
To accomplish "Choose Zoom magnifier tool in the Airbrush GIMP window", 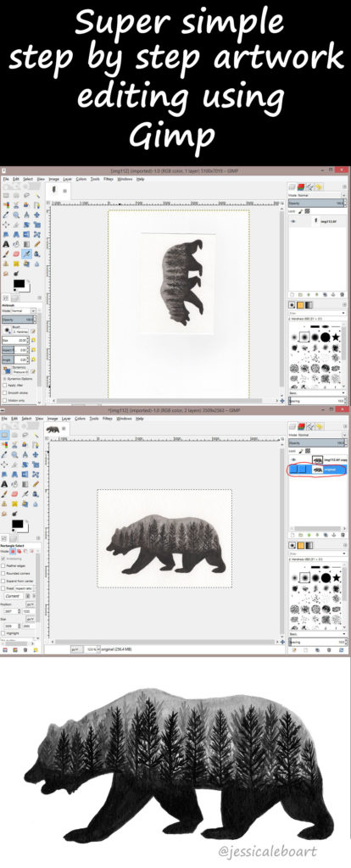I will click(x=16, y=214).
